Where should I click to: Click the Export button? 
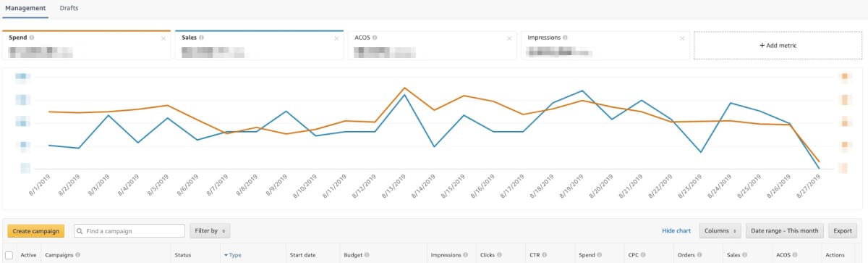click(x=843, y=231)
